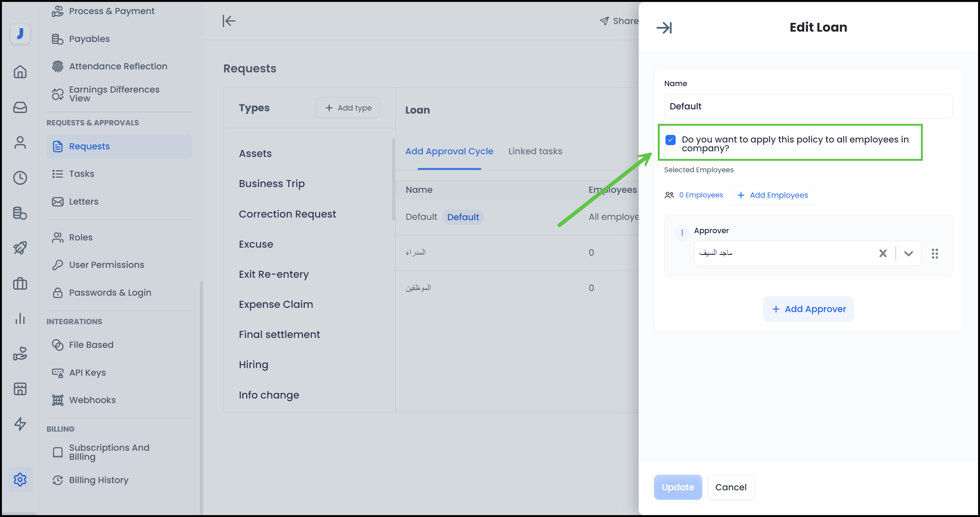Clear the selected approver with X
This screenshot has height=517, width=980.
pos(883,253)
